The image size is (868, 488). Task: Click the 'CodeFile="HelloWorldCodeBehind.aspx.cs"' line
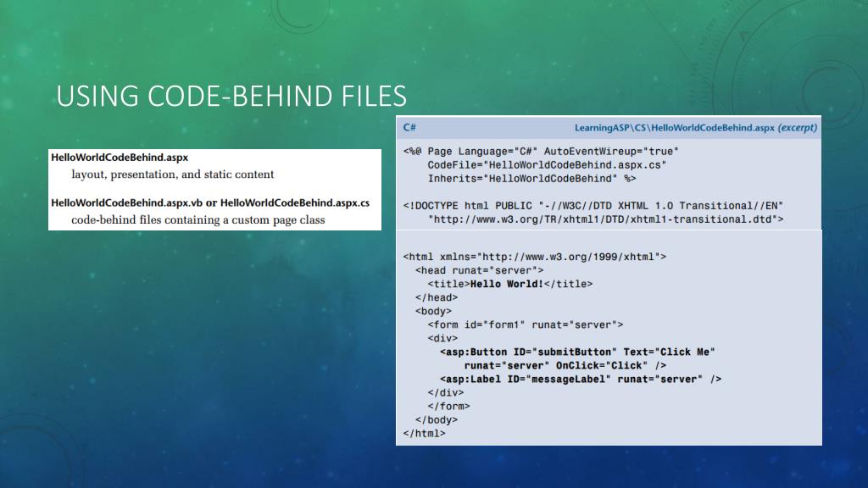click(547, 165)
